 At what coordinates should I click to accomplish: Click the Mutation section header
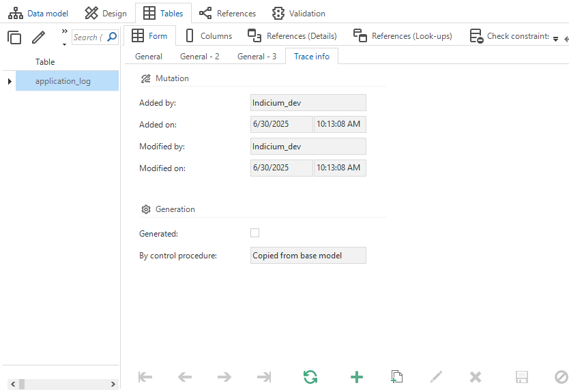coord(165,78)
